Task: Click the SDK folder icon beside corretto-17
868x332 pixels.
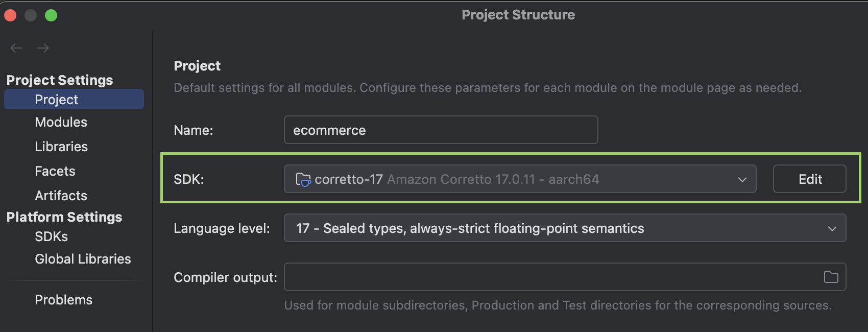Action: pyautogui.click(x=303, y=179)
